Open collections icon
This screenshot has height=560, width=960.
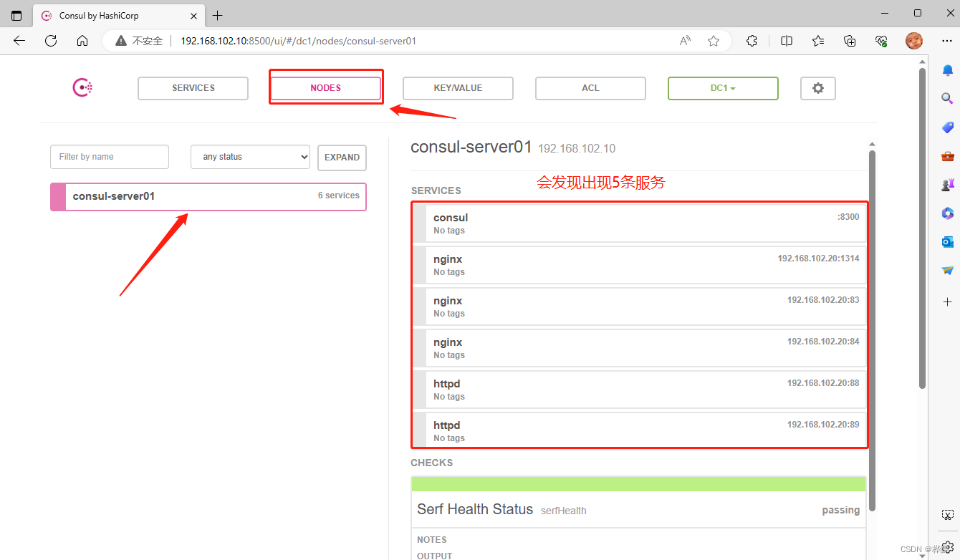(850, 41)
